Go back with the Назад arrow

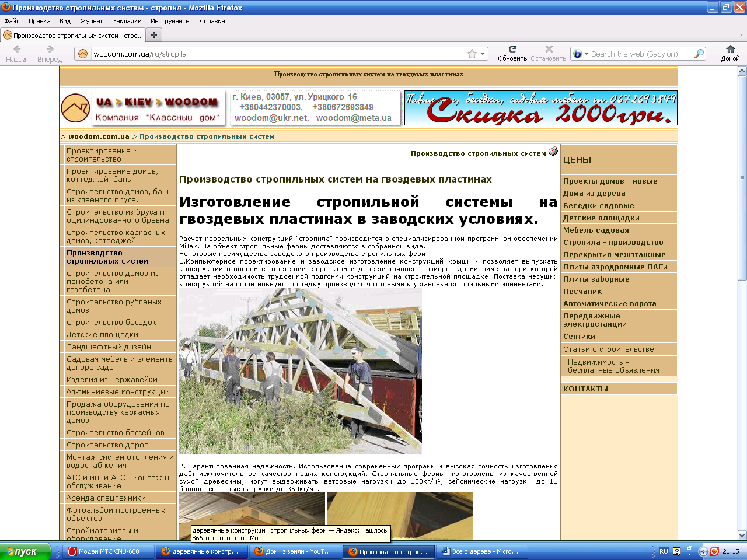pyautogui.click(x=16, y=50)
